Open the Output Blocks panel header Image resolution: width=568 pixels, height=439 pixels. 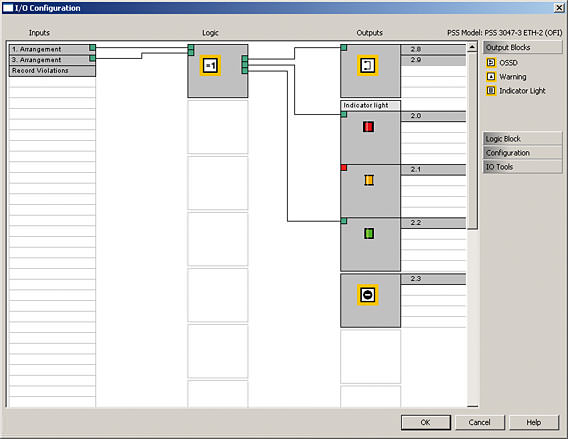pos(522,47)
